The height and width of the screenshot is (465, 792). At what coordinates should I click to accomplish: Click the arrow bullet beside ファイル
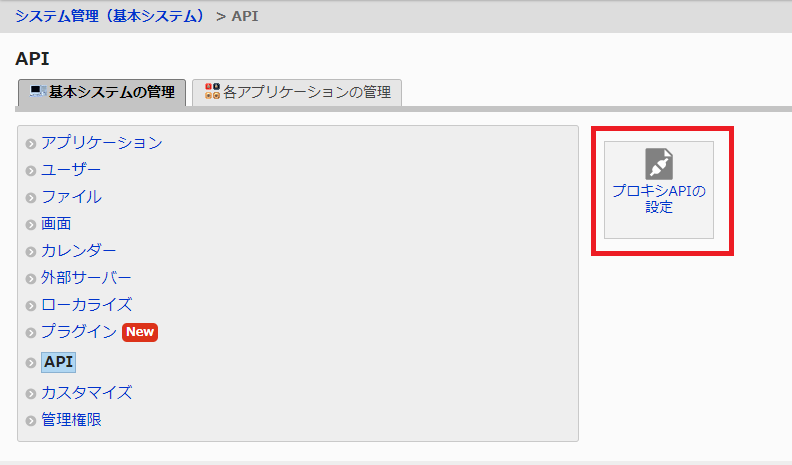[31, 198]
